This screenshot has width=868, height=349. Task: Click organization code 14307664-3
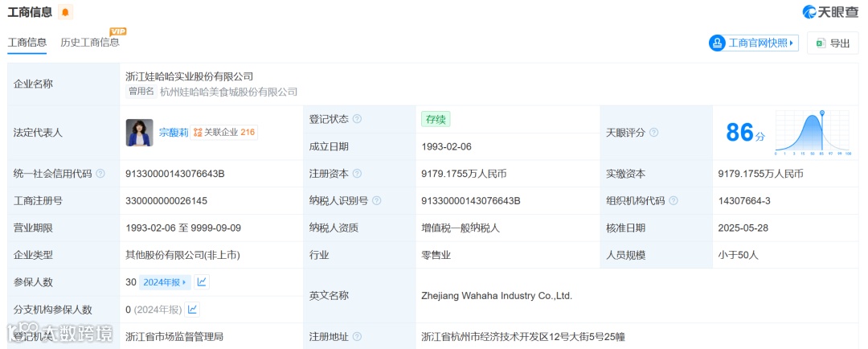tap(744, 200)
